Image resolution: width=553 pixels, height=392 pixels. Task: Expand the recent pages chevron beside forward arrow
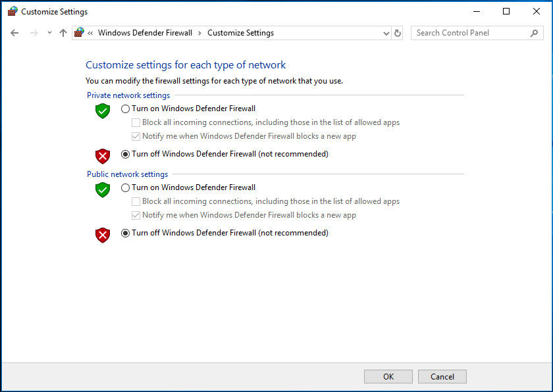tap(49, 32)
